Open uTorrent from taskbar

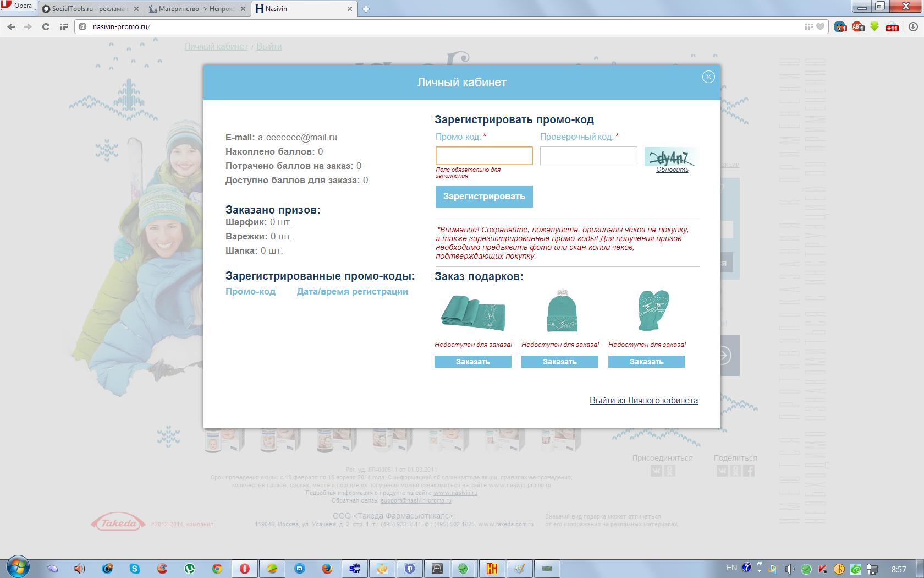pyautogui.click(x=190, y=569)
